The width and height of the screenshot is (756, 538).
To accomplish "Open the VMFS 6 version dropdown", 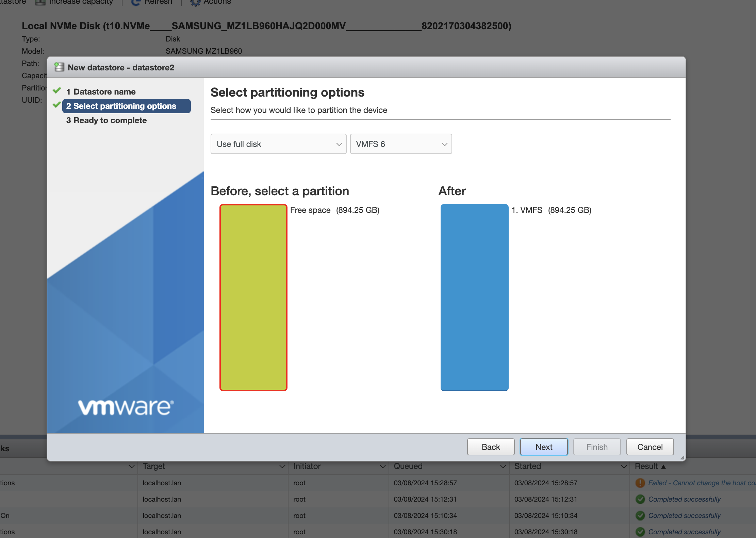I will 401,144.
